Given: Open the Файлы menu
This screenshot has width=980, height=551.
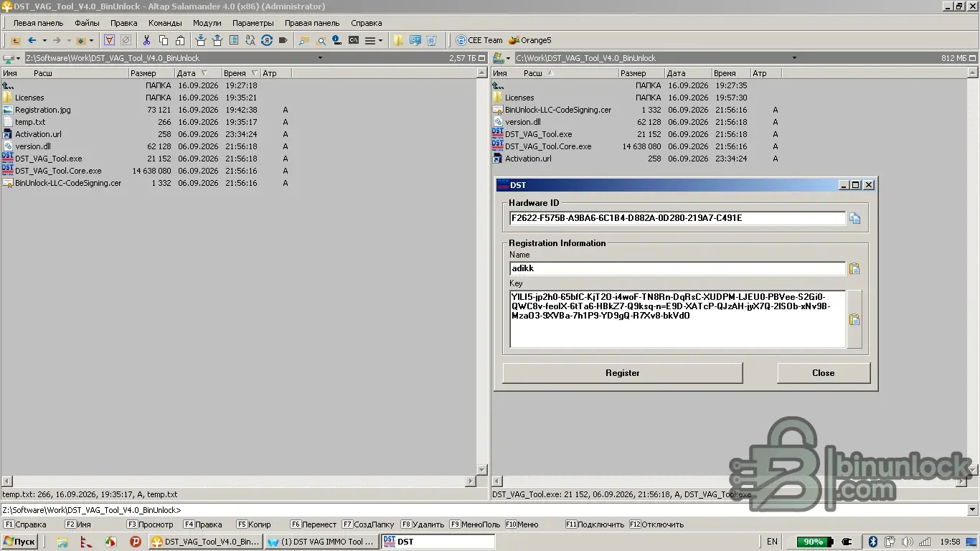Looking at the screenshot, I should [87, 23].
